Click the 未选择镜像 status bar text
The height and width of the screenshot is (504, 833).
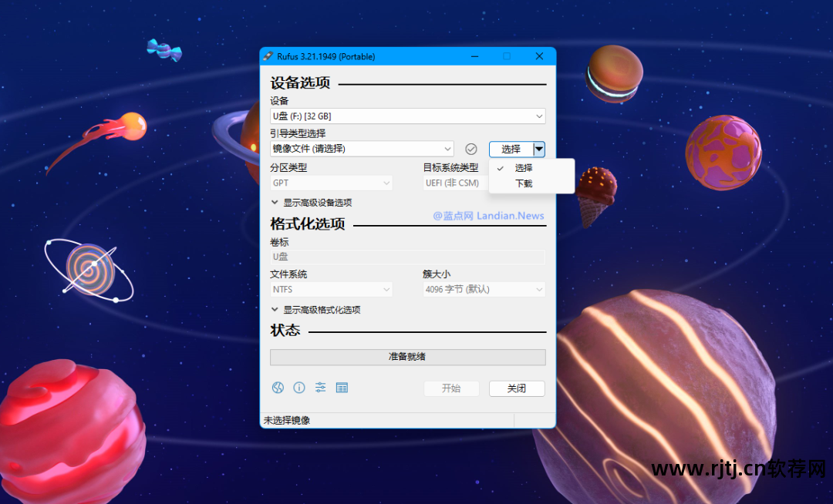pos(287,420)
